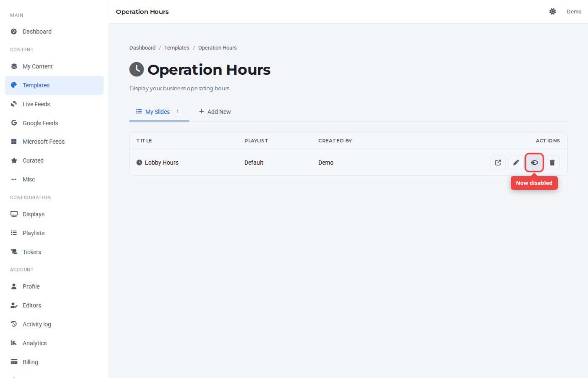
Task: Go to Analytics page
Action: coord(54,343)
